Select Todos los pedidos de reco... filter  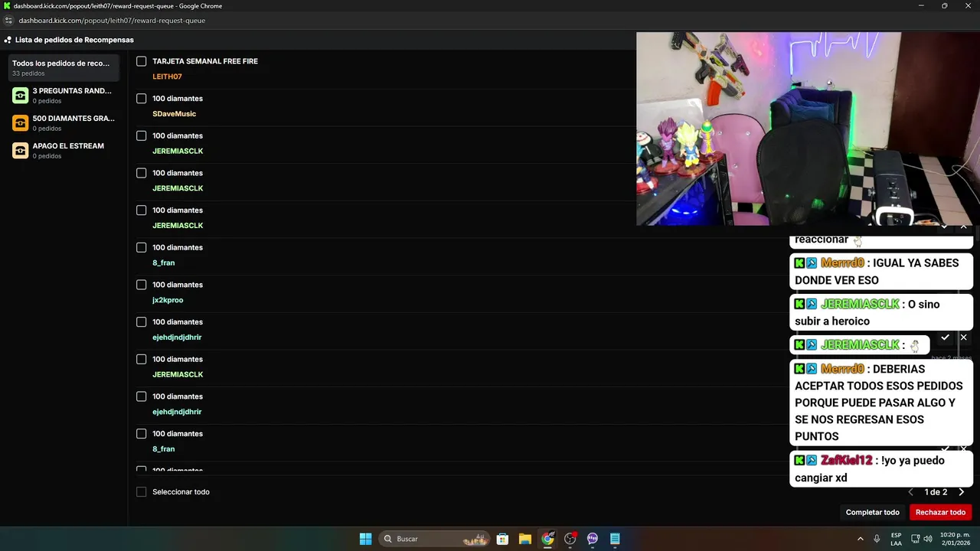(x=64, y=67)
